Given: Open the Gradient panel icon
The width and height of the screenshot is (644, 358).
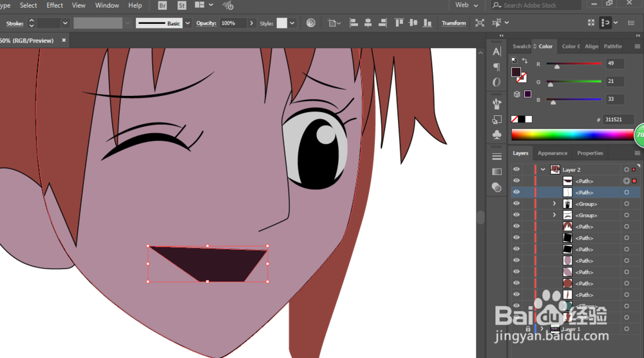Looking at the screenshot, I should pyautogui.click(x=497, y=172).
